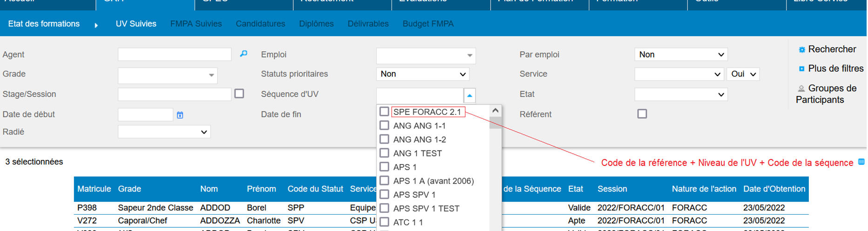
Task: Open the Date de début calendar picker
Action: [180, 115]
